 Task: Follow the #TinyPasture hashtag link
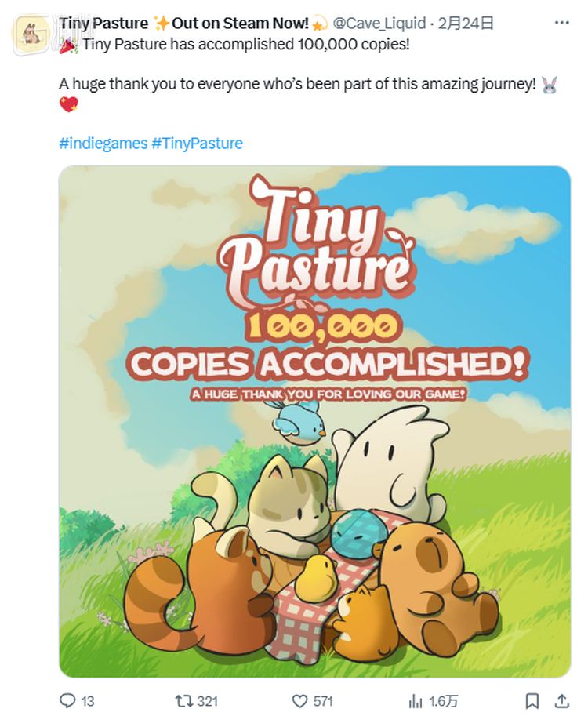tap(197, 143)
